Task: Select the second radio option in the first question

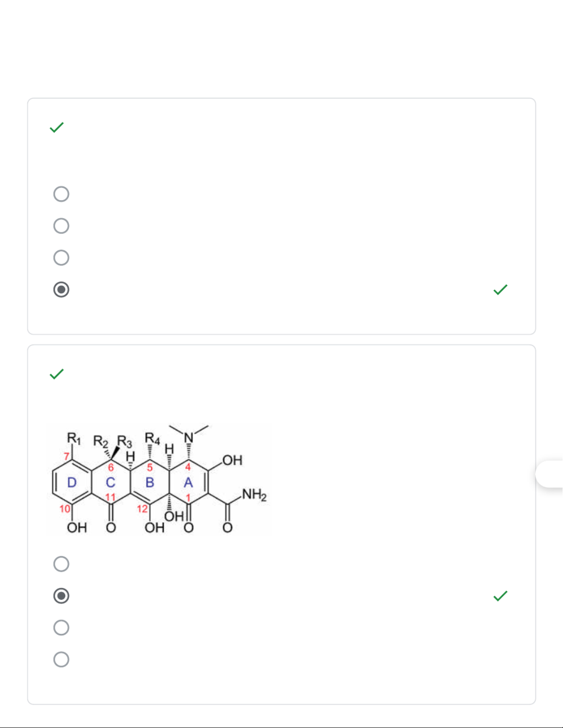Action: 61,226
